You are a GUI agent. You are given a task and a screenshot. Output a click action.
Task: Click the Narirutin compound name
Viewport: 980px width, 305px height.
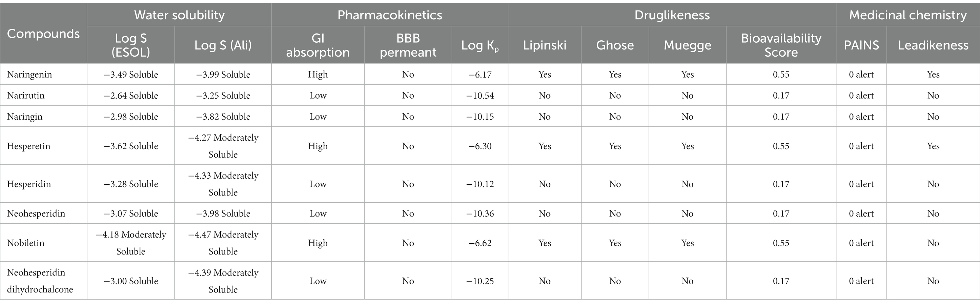coord(25,96)
